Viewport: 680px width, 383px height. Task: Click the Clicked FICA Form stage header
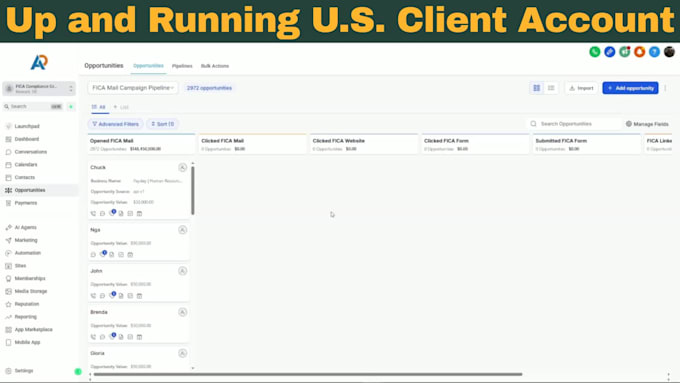(x=475, y=144)
